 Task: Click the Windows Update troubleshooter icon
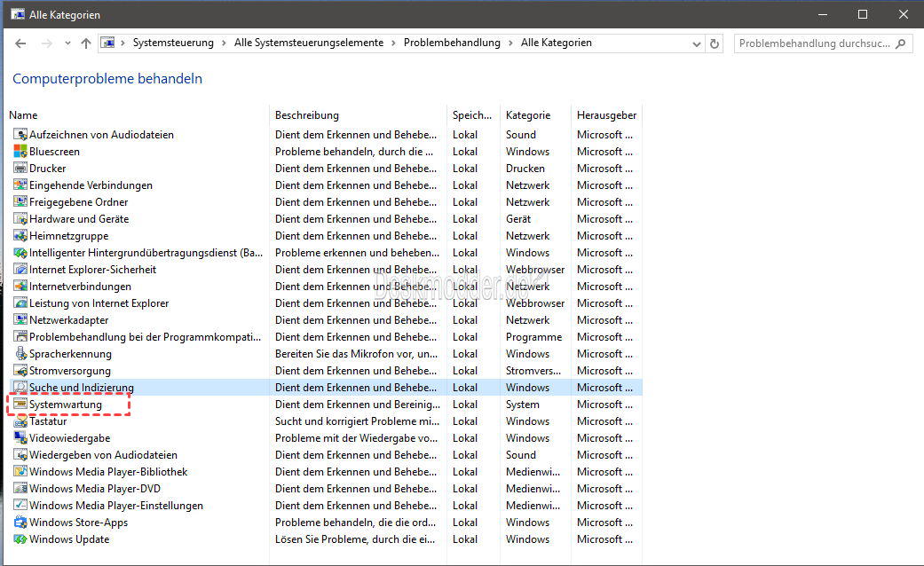(20, 539)
